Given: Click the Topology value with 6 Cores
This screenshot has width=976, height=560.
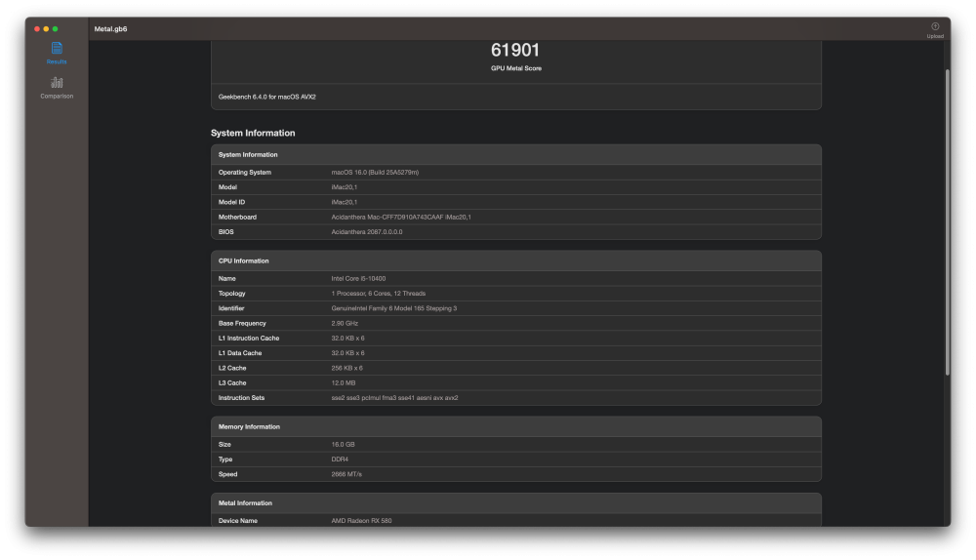Looking at the screenshot, I should [x=379, y=294].
